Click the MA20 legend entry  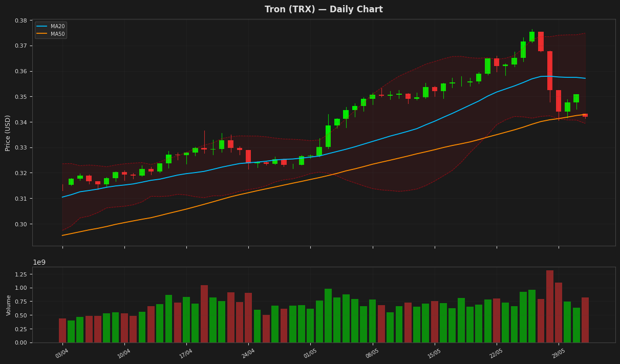50,26
